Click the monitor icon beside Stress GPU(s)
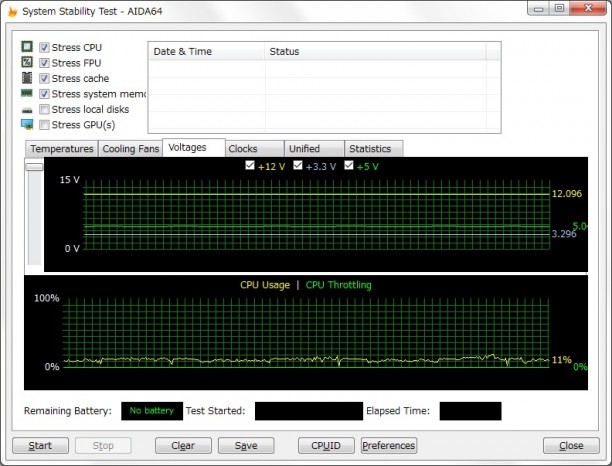Viewport: 612px width, 466px height. [x=27, y=125]
